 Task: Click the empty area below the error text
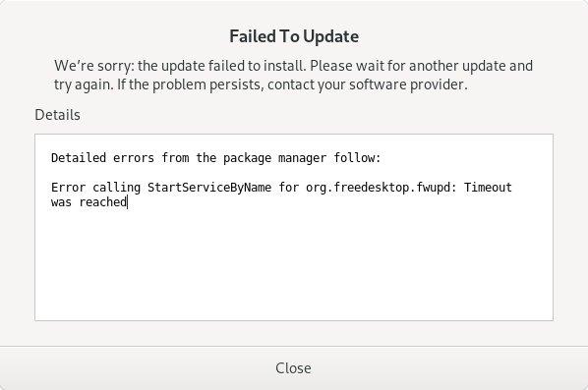click(294, 266)
